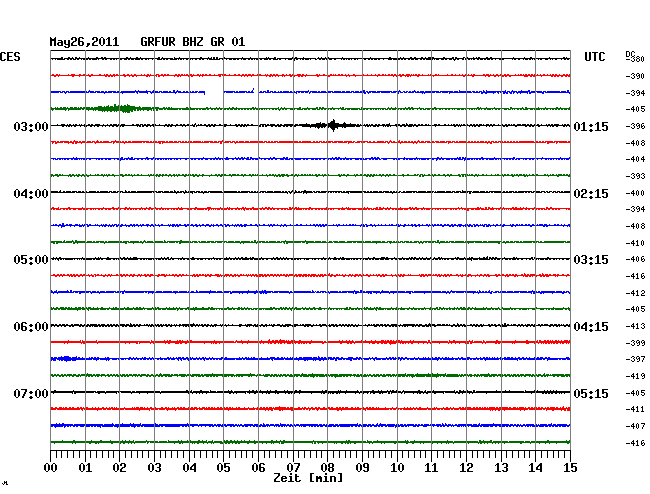Click the DC offset value -410
This screenshot has width=650, height=494.
[x=635, y=243]
